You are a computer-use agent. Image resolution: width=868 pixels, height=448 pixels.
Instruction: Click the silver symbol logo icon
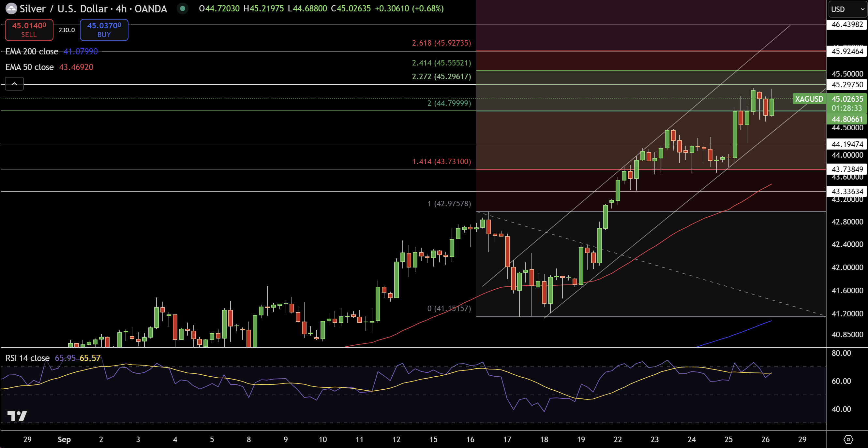tap(11, 8)
